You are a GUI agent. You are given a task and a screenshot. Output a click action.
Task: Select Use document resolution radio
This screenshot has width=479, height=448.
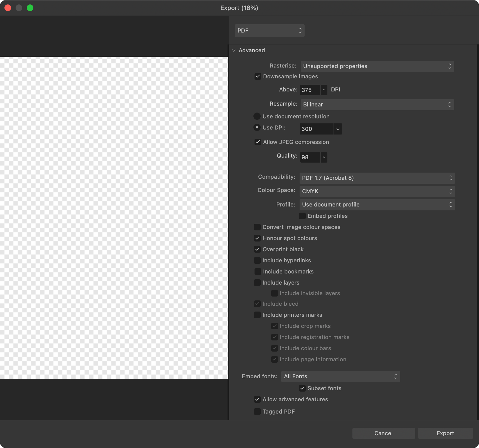click(257, 116)
